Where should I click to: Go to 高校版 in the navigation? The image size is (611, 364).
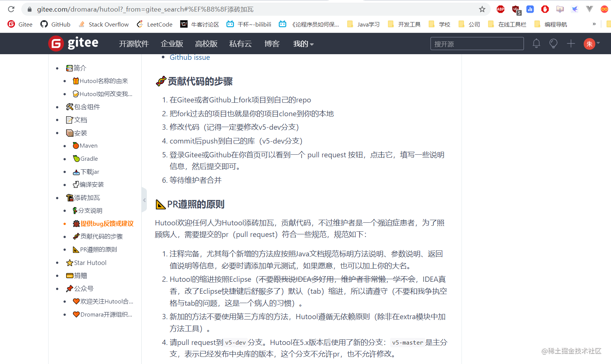tap(206, 44)
